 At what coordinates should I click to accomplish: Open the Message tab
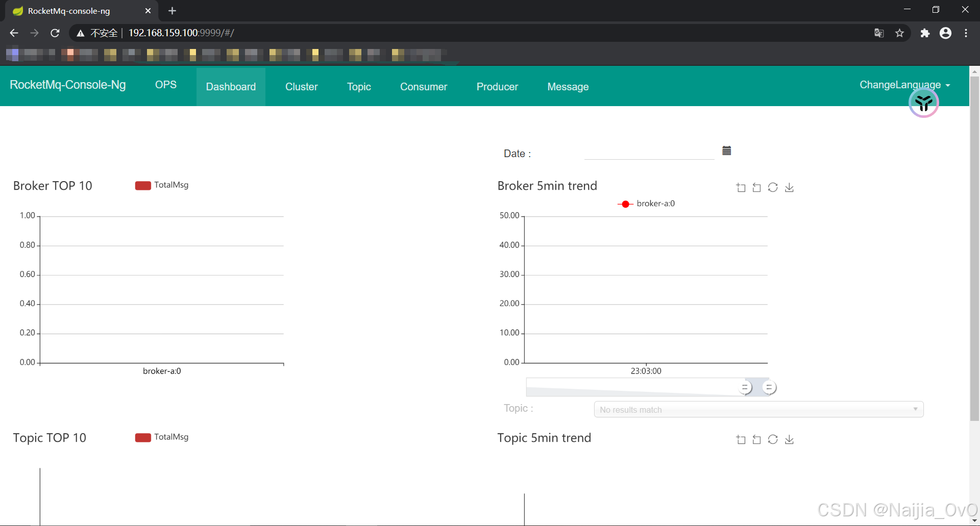(x=568, y=87)
